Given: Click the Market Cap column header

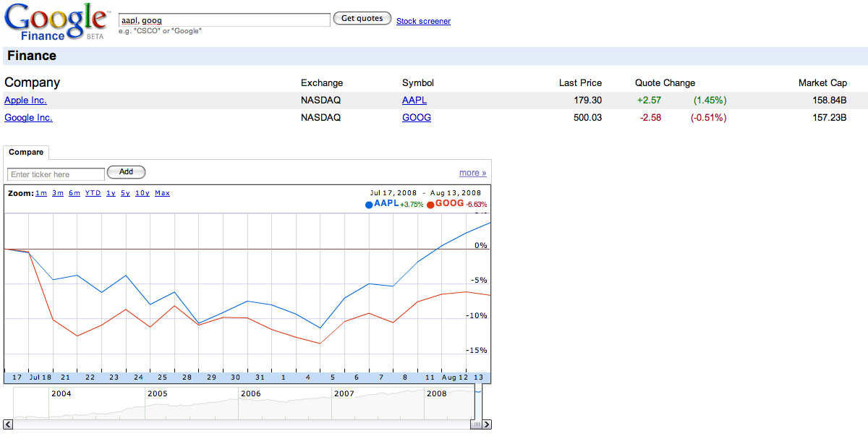Looking at the screenshot, I should click(x=822, y=83).
